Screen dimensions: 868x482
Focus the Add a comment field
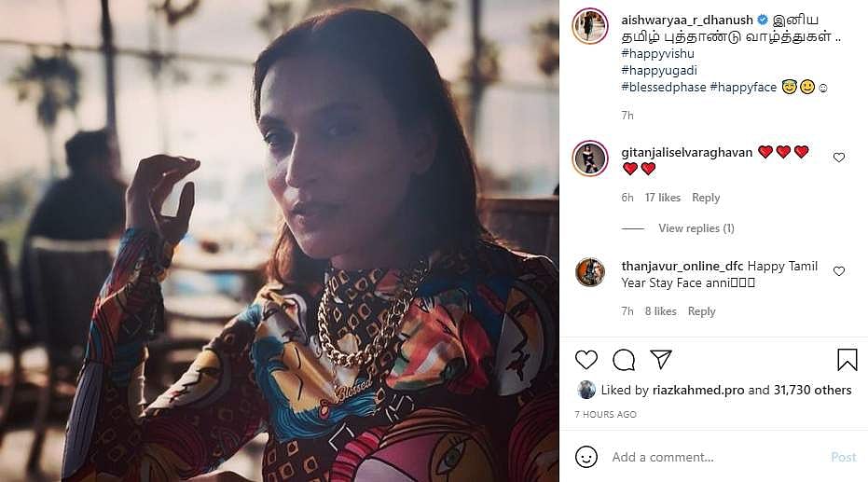(x=713, y=457)
